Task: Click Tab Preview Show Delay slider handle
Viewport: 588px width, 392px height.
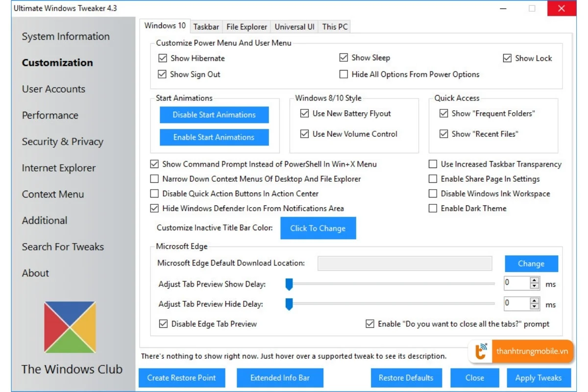Action: pos(289,284)
